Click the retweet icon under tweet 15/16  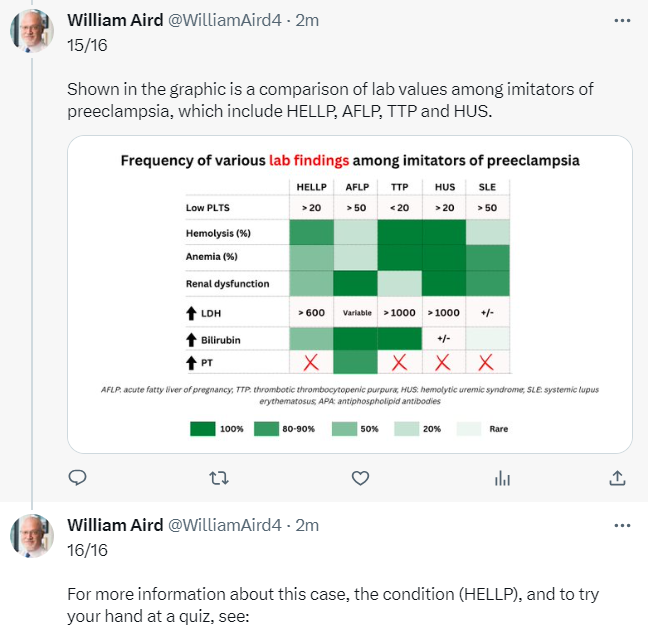click(x=219, y=478)
